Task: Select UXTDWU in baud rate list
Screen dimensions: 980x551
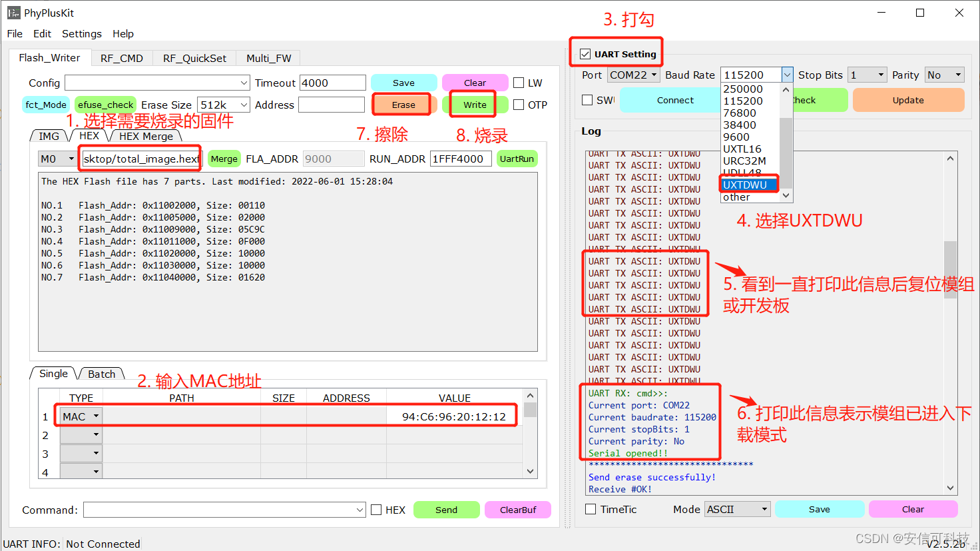Action: [746, 185]
